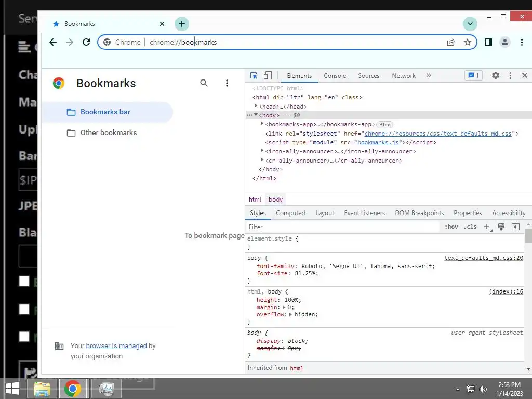532x399 pixels.
Task: Click the flex badge on bookmarks-app
Action: [x=385, y=125]
